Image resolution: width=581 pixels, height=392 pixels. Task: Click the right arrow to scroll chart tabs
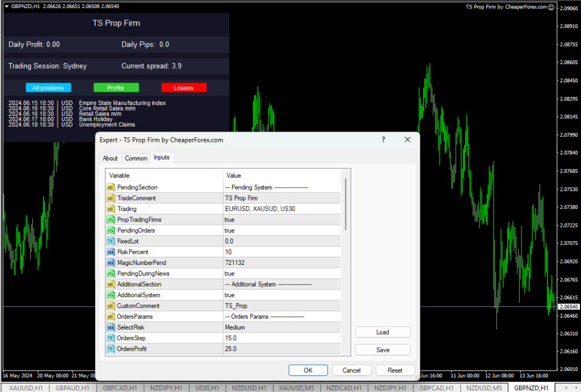[576, 388]
